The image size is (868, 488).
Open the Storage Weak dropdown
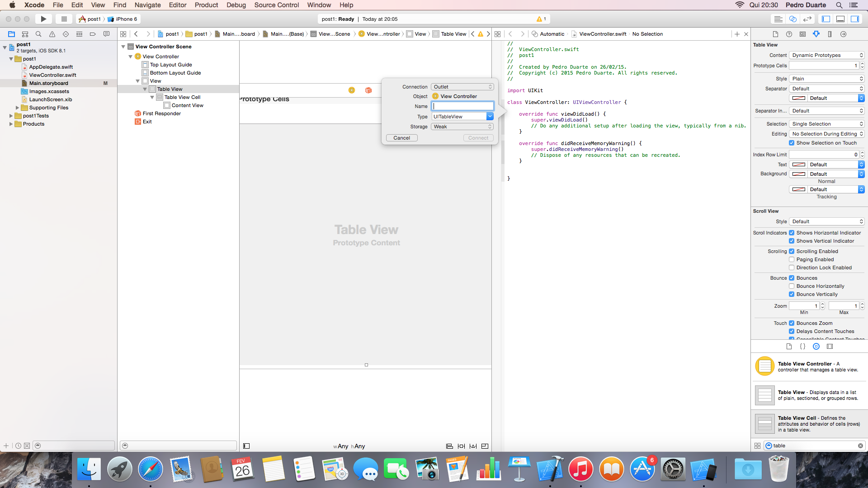[x=462, y=127]
